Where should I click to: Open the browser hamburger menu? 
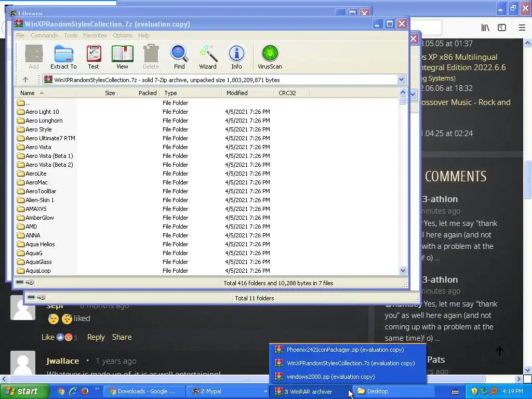point(522,28)
